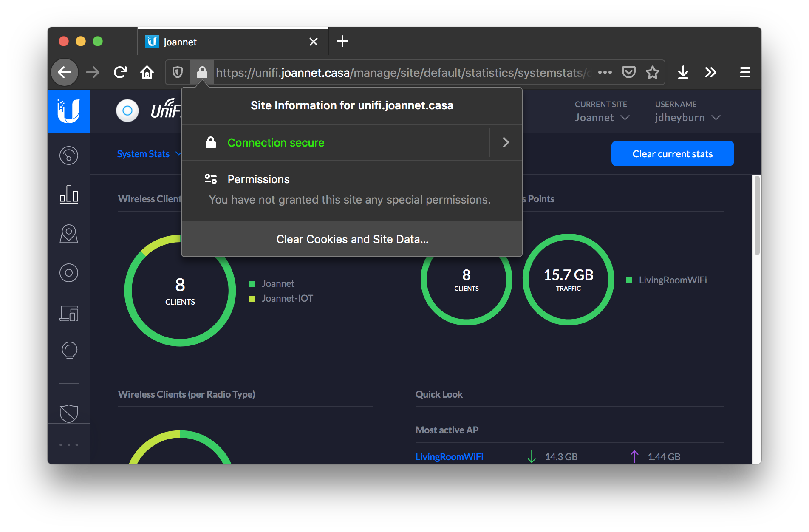The height and width of the screenshot is (532, 809).
Task: Expand connection details arrow
Action: (506, 142)
